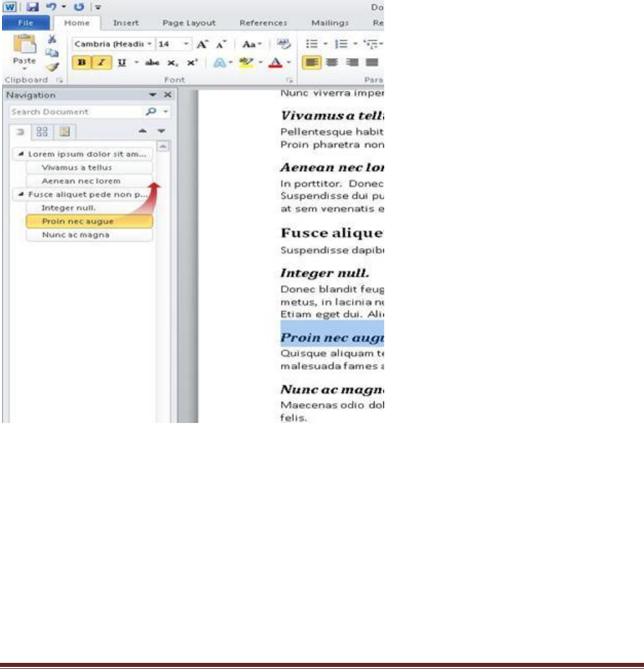Switch to the Insert tab
Viewport: 644px width, 669px height.
pyautogui.click(x=126, y=23)
